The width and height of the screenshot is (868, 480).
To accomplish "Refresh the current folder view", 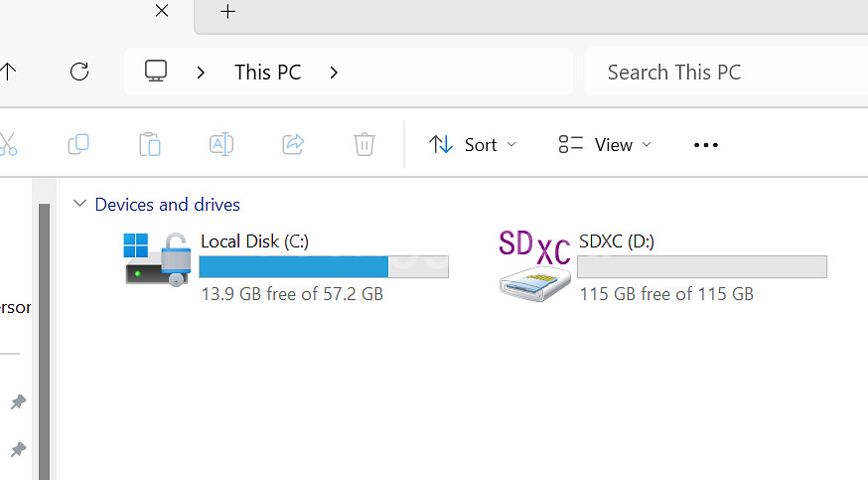I will pyautogui.click(x=79, y=72).
